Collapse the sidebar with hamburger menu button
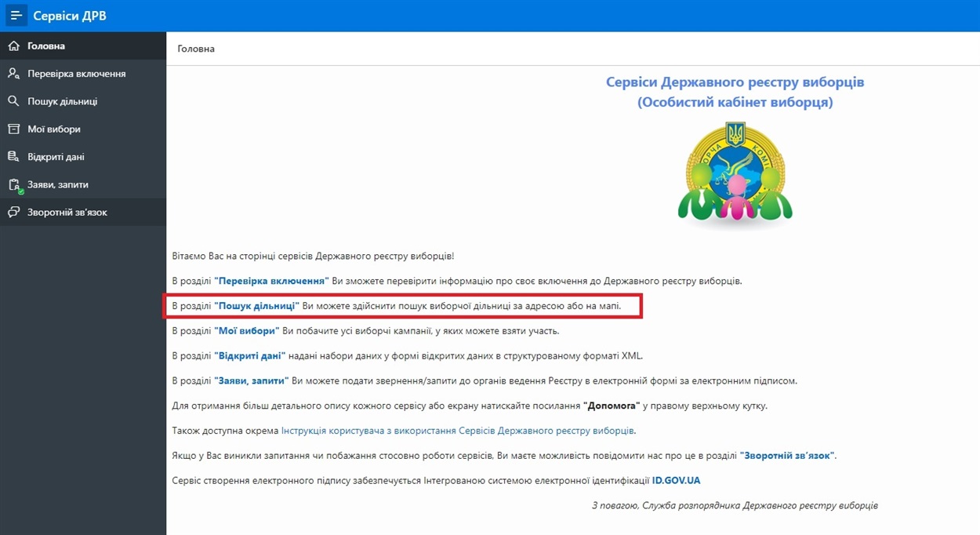Viewport: 980px width, 535px height. coord(16,16)
